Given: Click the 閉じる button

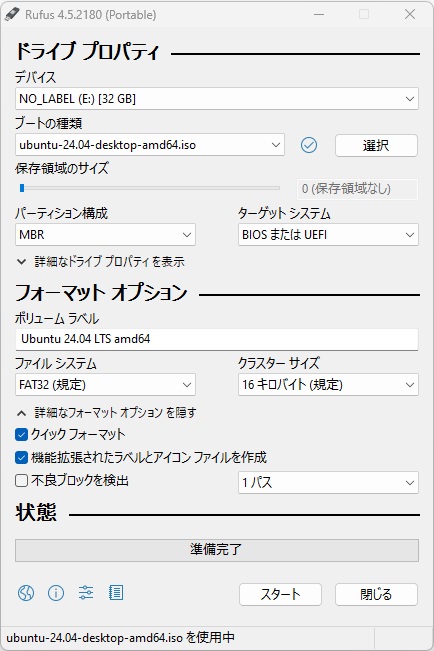Looking at the screenshot, I should point(376,594).
